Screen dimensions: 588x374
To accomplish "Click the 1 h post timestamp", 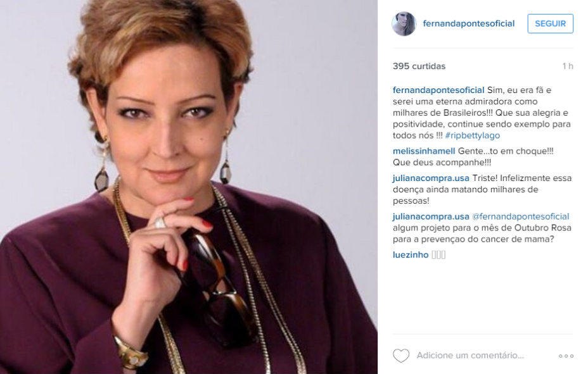I will (x=568, y=66).
